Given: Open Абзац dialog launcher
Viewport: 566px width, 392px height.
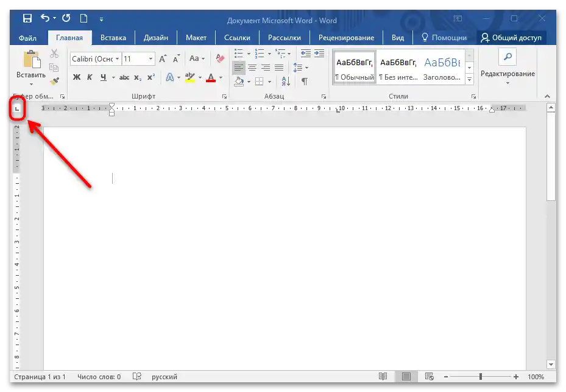Looking at the screenshot, I should pyautogui.click(x=324, y=97).
